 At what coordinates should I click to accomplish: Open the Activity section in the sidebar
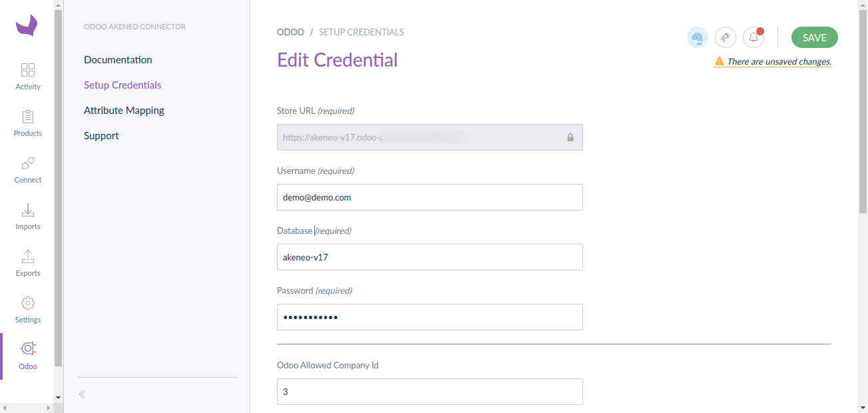click(27, 75)
